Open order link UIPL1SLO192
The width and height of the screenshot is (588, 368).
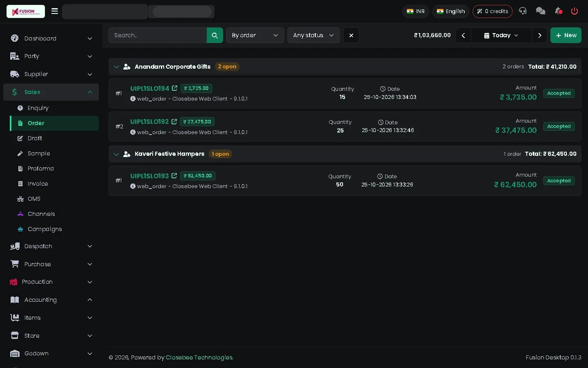click(149, 122)
